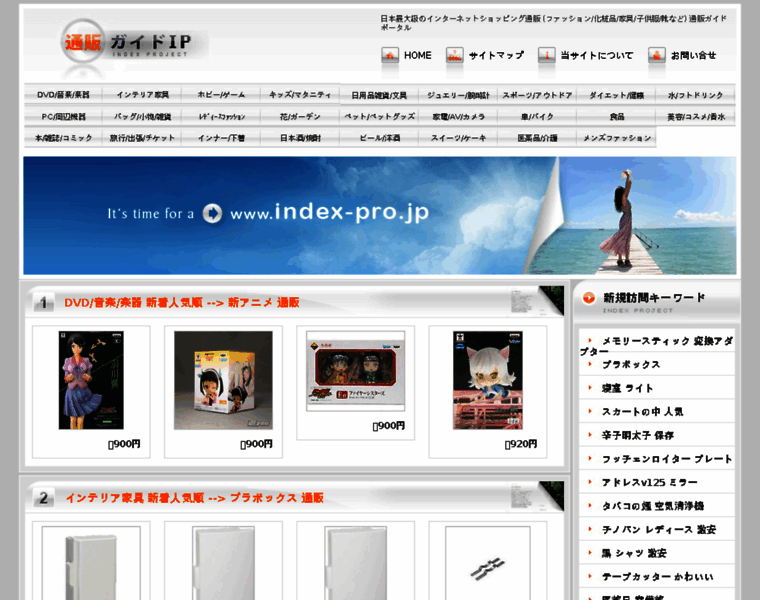The width and height of the screenshot is (760, 600).
Task: Open the テープカッター かわいい keyword link
Action: click(658, 576)
